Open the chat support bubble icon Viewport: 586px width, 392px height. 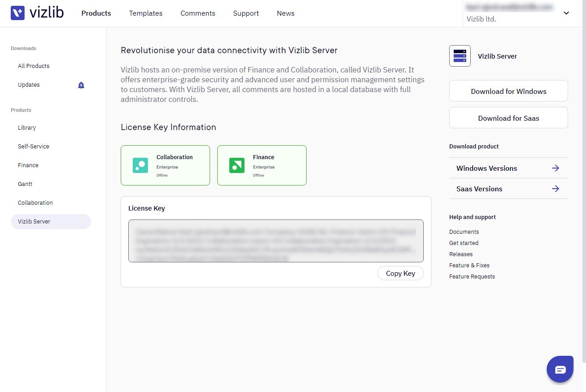click(560, 369)
